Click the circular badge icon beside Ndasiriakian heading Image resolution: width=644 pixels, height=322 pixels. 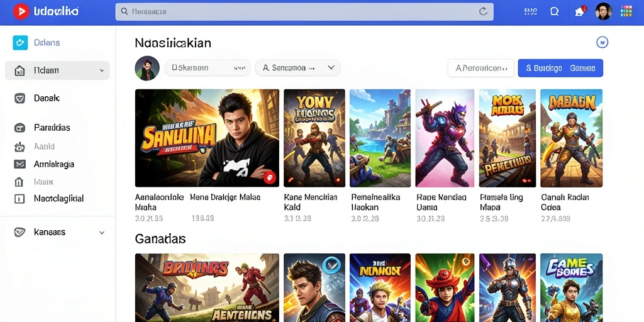click(x=602, y=42)
